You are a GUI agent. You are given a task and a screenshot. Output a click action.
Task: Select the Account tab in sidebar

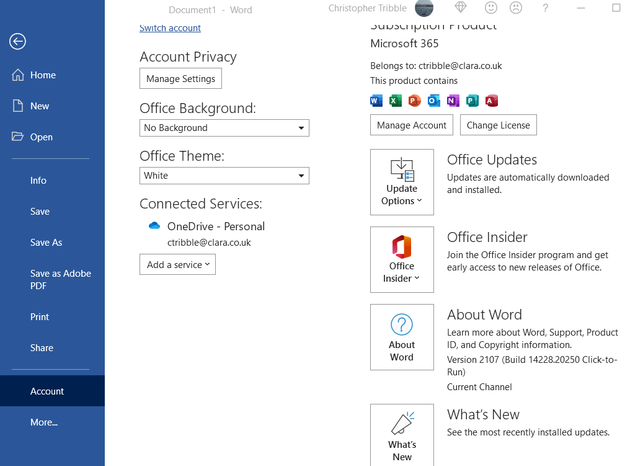click(52, 391)
